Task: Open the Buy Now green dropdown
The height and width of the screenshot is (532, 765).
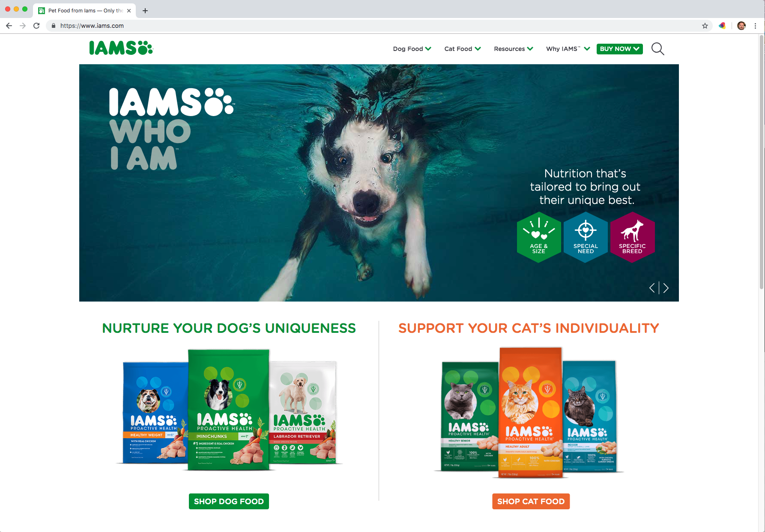Action: 619,49
